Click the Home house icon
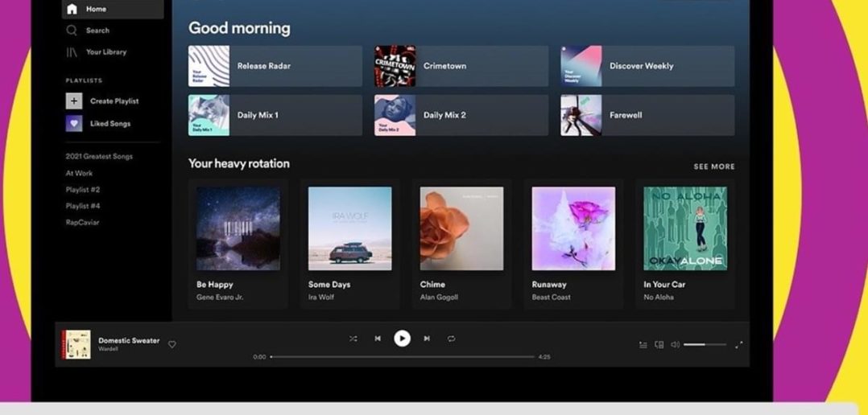Screen dimensions: 868x415 [x=72, y=10]
